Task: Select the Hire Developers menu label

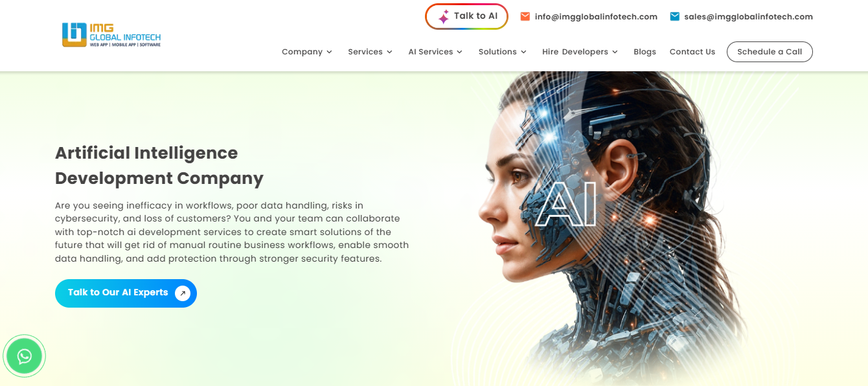Action: (575, 52)
